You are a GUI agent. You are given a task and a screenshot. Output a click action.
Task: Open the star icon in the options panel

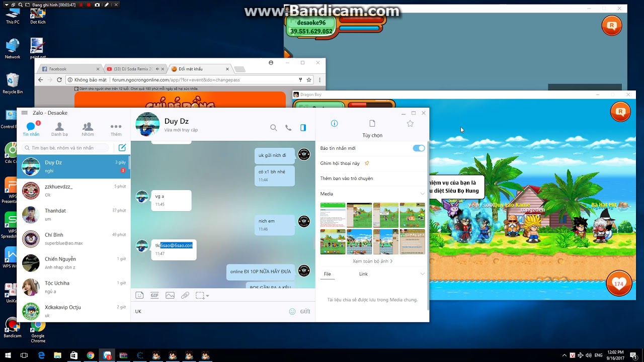(x=410, y=123)
